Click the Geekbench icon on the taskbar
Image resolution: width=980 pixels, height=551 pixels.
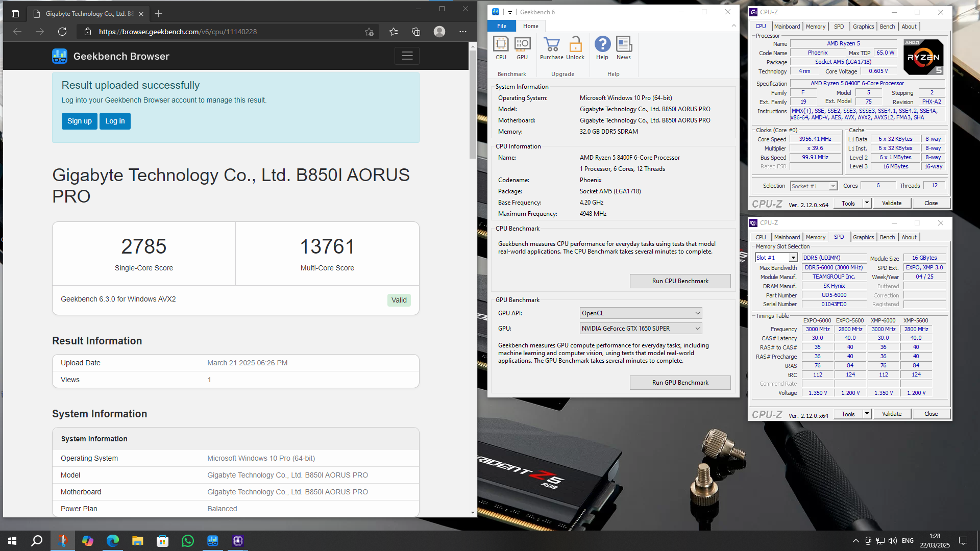click(212, 541)
